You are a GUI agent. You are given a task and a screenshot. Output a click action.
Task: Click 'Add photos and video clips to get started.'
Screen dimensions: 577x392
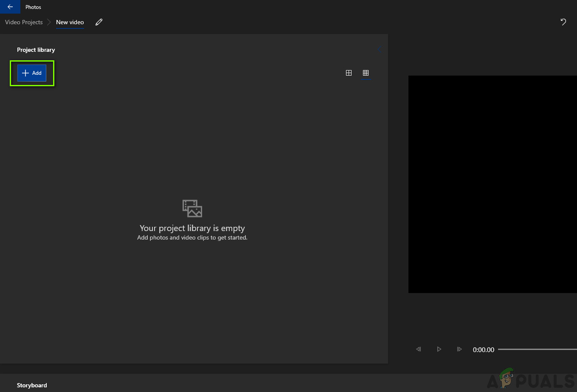pyautogui.click(x=192, y=238)
